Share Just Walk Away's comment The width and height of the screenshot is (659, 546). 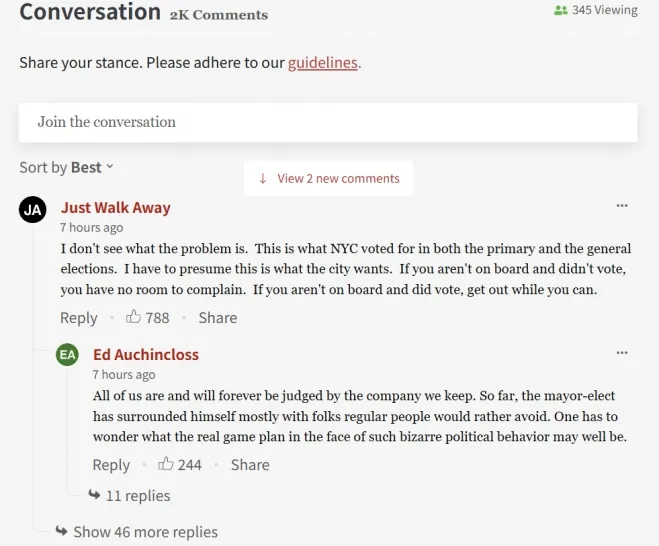click(x=217, y=318)
